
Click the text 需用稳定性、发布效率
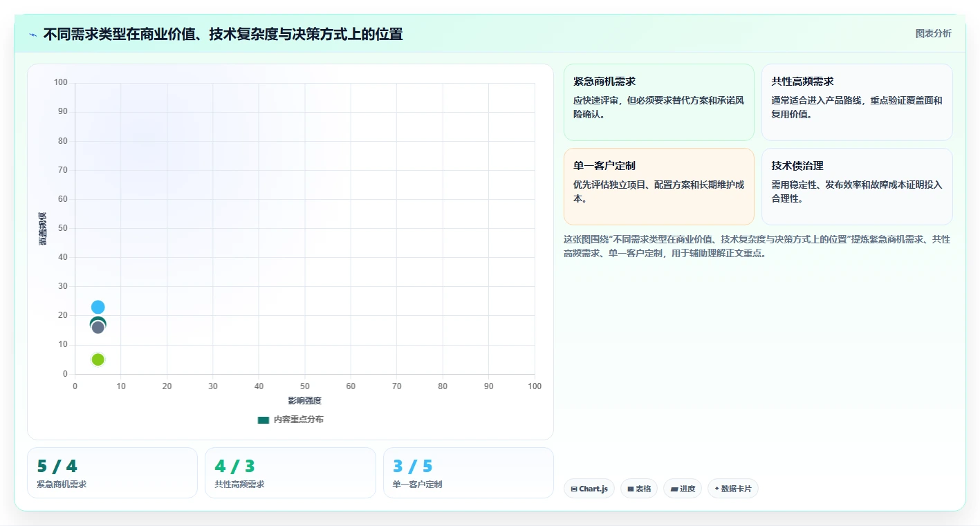point(857,191)
